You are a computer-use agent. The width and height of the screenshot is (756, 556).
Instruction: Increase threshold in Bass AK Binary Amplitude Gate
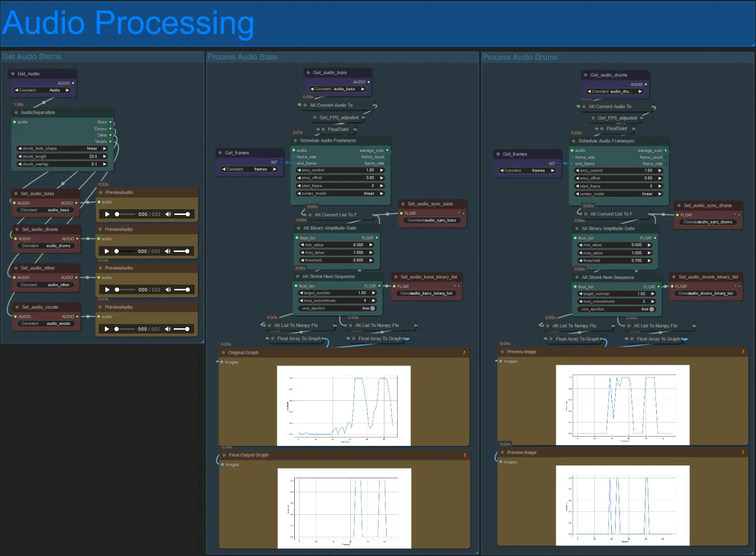pos(371,260)
